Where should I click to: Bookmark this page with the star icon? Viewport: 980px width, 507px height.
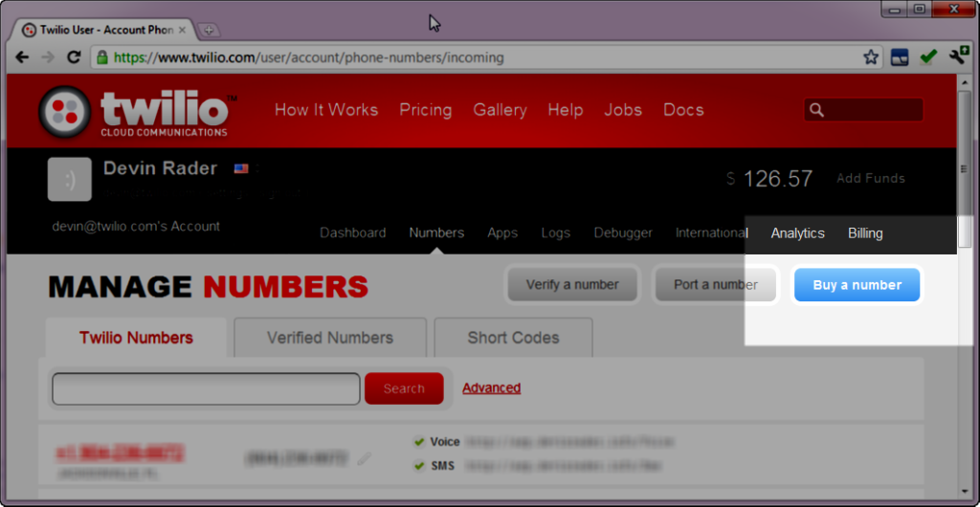point(871,57)
